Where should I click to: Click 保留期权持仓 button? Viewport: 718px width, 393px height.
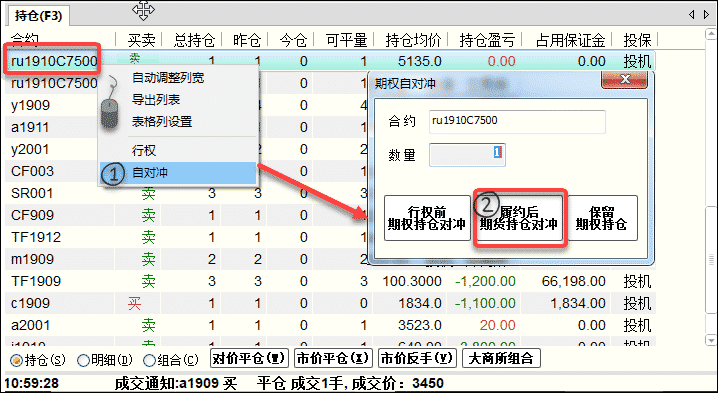pyautogui.click(x=602, y=218)
